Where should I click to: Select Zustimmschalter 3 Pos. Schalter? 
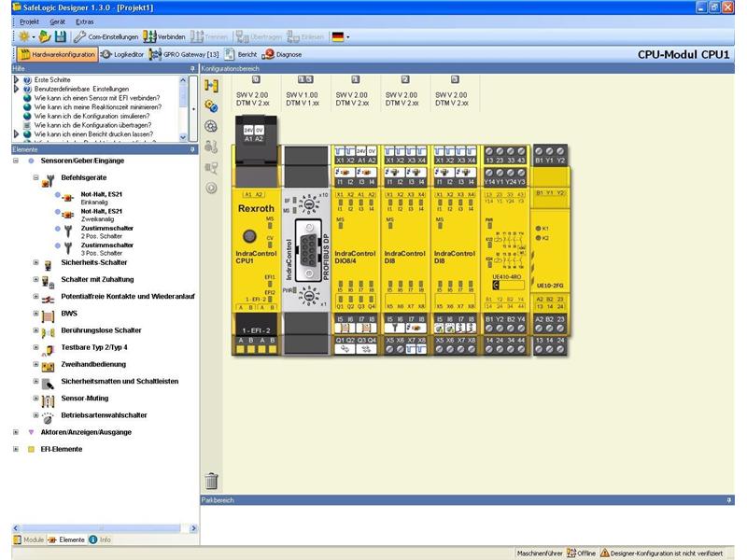click(106, 249)
